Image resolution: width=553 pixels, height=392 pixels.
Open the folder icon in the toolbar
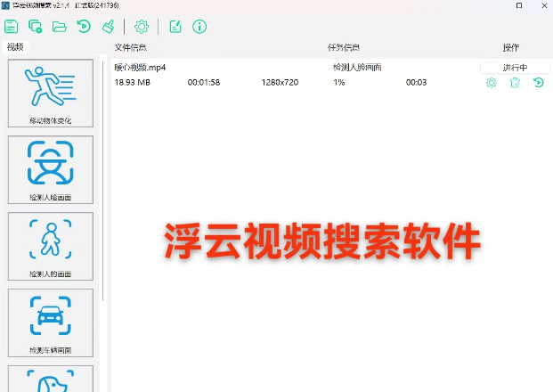[x=60, y=27]
